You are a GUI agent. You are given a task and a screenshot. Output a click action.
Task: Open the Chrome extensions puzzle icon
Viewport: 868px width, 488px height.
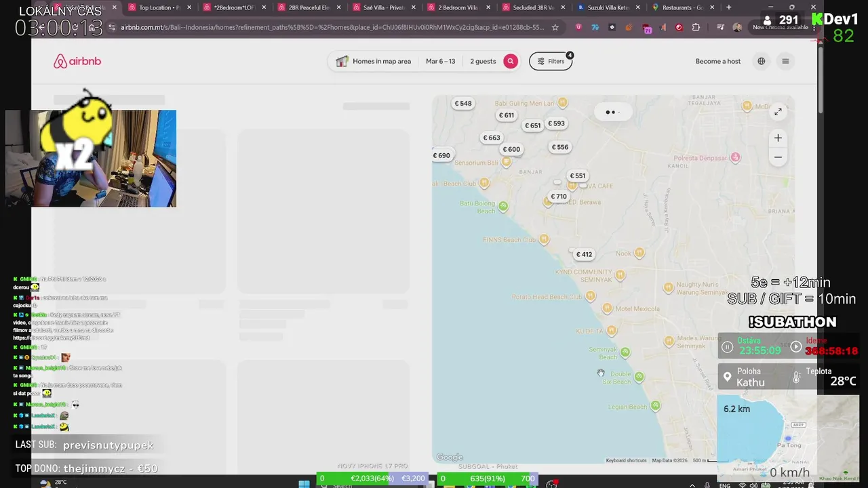coord(696,27)
